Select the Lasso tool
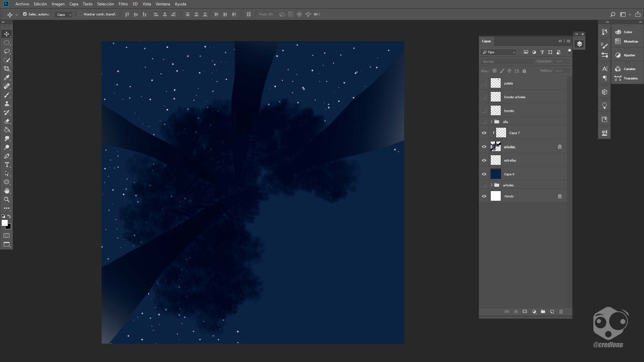 [7, 51]
